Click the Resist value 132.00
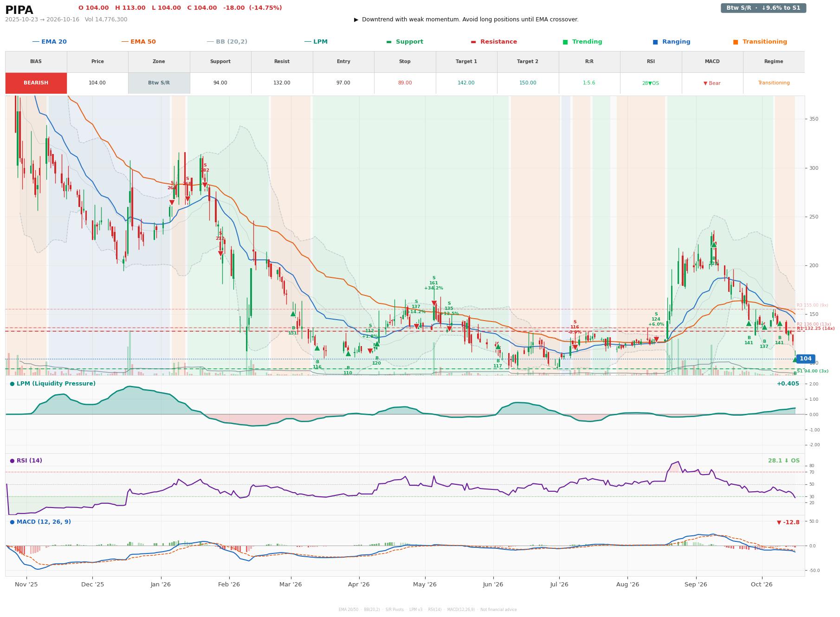This screenshot has height=617, width=840. coord(282,83)
